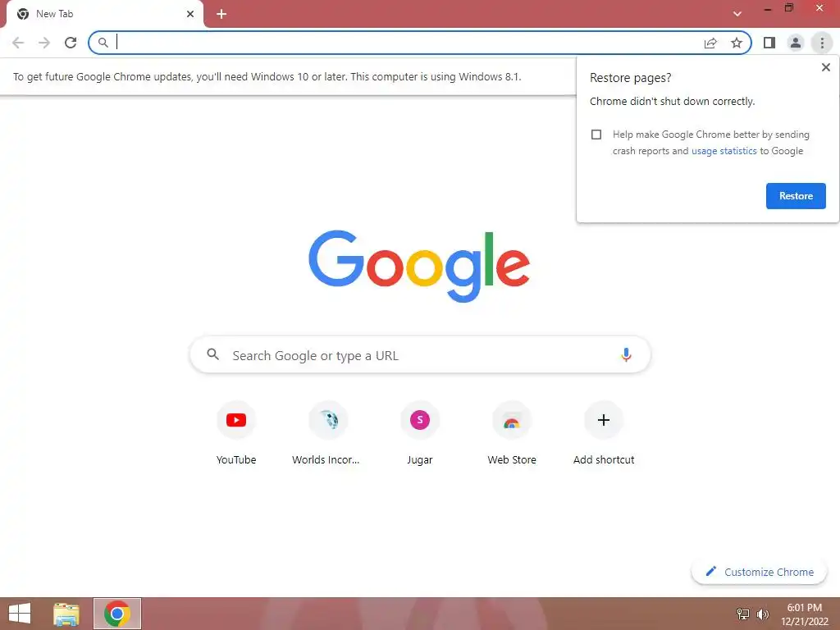840x630 pixels.
Task: Focus the Search Google or type a URL box
Action: [420, 355]
